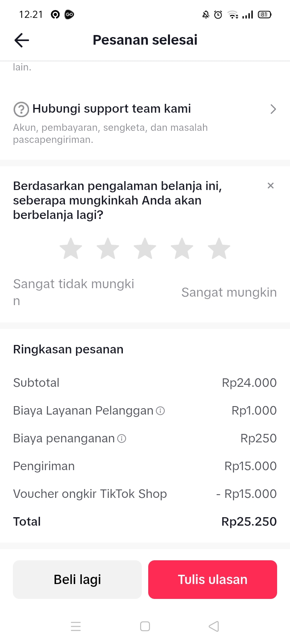Select the second rating star
The height and width of the screenshot is (644, 290).
point(108,248)
